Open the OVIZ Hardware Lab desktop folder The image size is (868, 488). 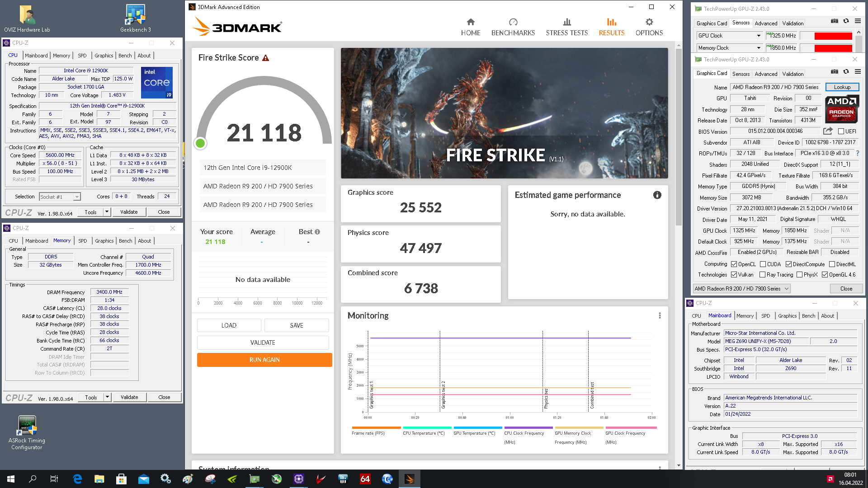(27, 19)
